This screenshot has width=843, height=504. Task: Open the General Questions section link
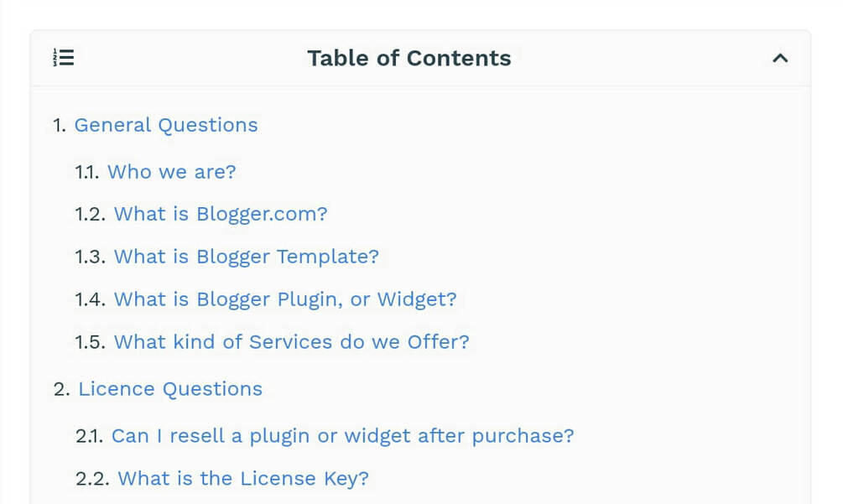click(165, 125)
